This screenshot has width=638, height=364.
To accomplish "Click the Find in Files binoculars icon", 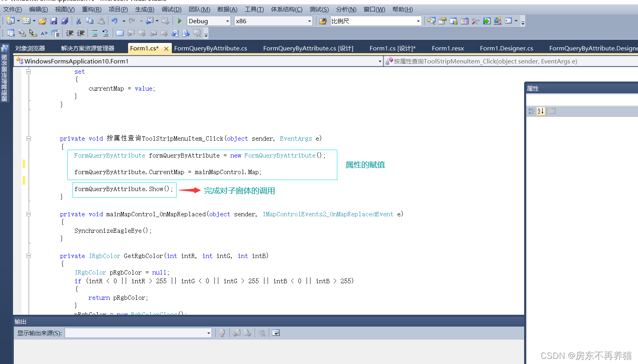I will (x=323, y=21).
